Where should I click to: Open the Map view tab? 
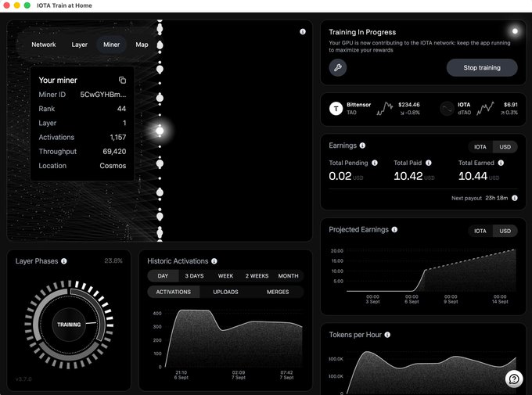point(142,45)
